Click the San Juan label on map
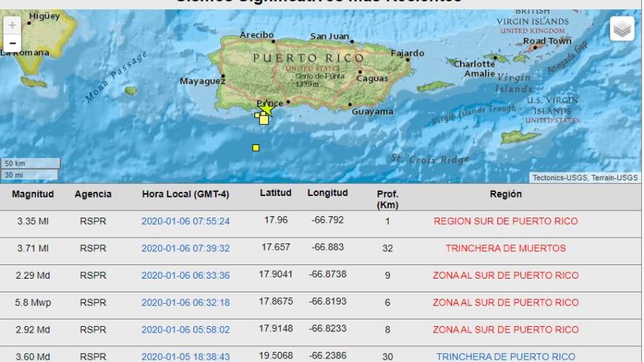The image size is (644, 362). (329, 37)
